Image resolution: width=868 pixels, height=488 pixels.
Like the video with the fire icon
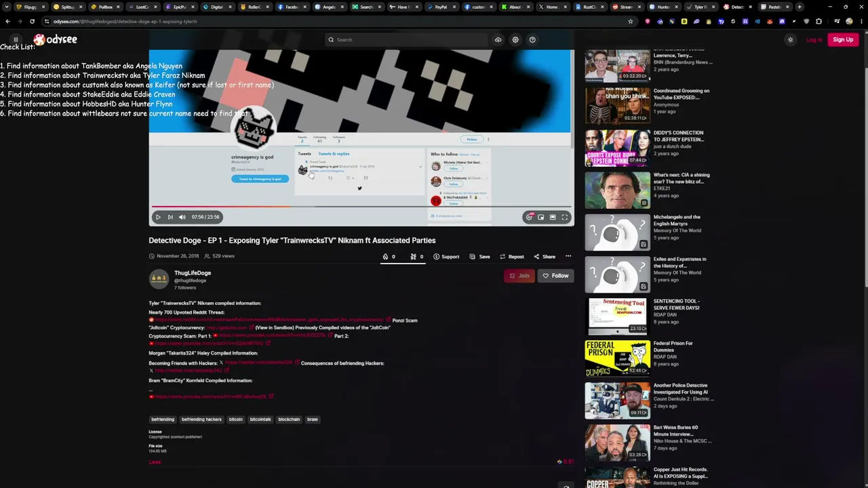[389, 257]
